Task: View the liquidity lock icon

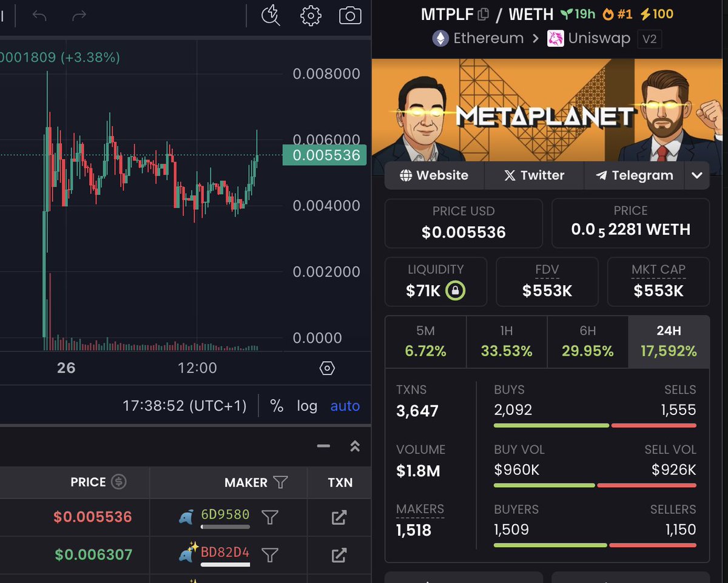Action: (x=456, y=291)
